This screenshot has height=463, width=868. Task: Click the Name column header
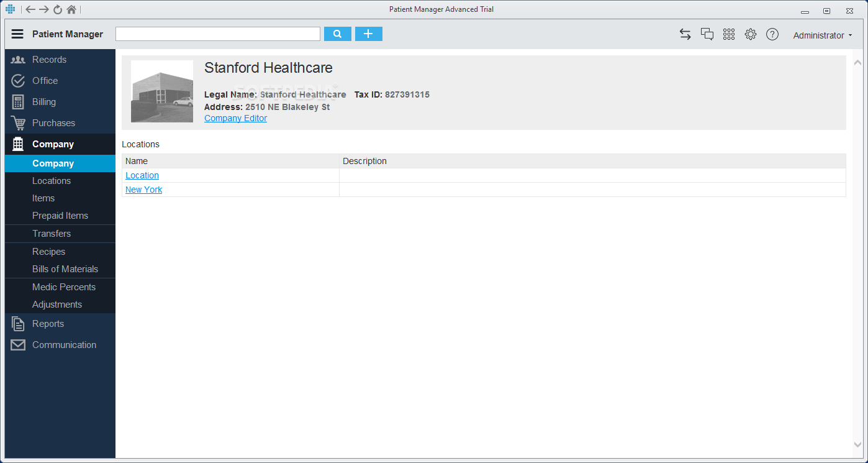coord(230,161)
